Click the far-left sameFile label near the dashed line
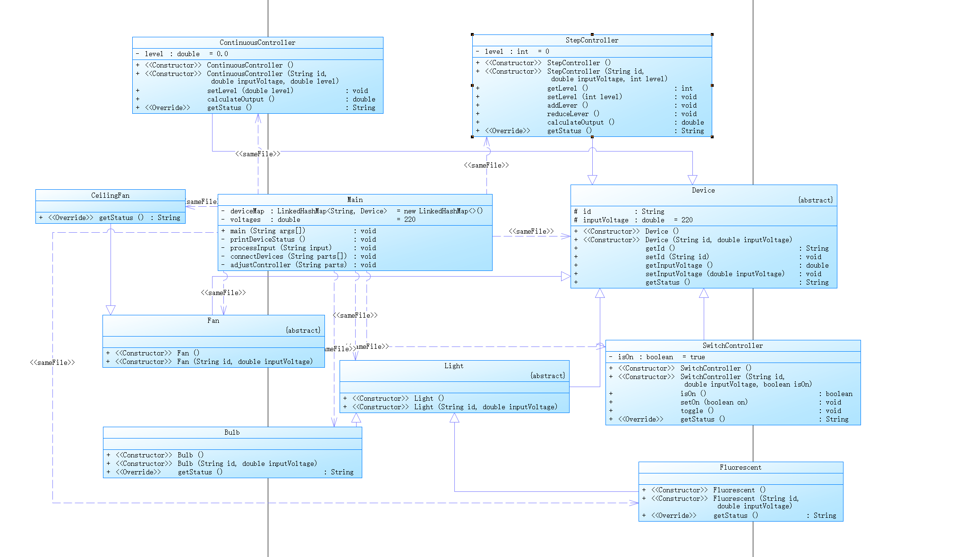The image size is (980, 557). pos(52,363)
